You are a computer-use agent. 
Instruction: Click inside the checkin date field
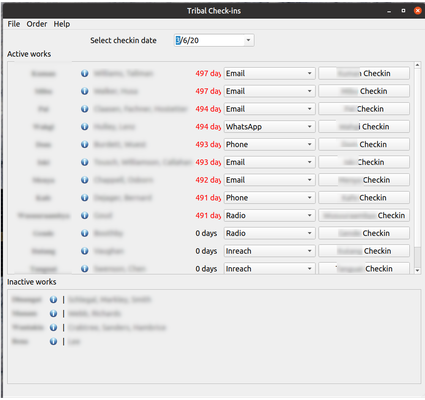pyautogui.click(x=209, y=40)
